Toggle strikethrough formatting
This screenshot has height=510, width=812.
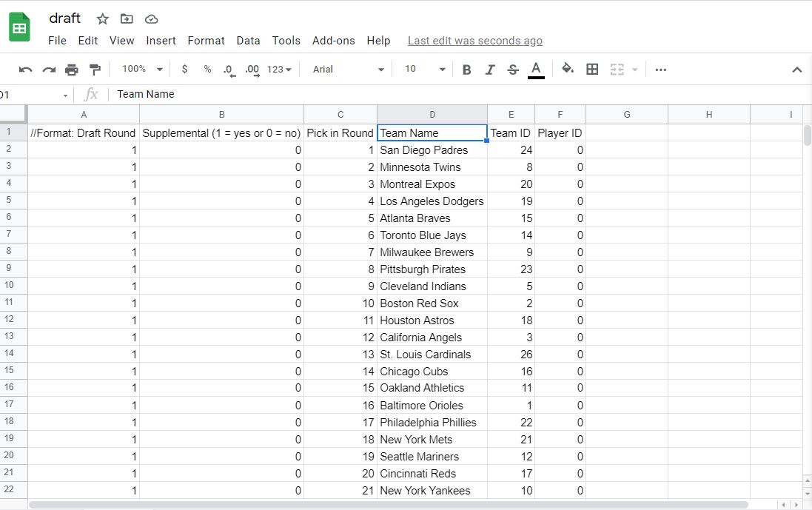(513, 70)
